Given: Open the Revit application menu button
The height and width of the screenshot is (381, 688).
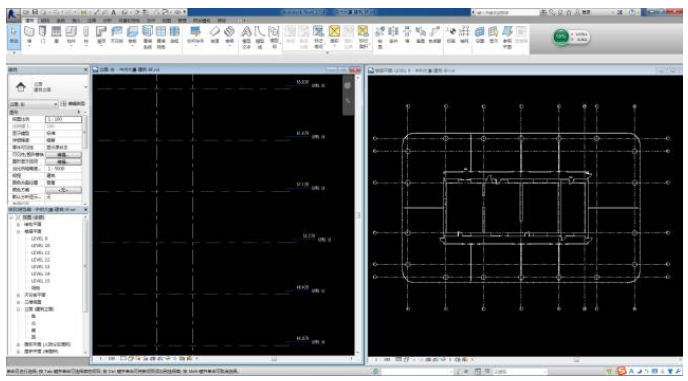Looking at the screenshot, I should pos(12,14).
